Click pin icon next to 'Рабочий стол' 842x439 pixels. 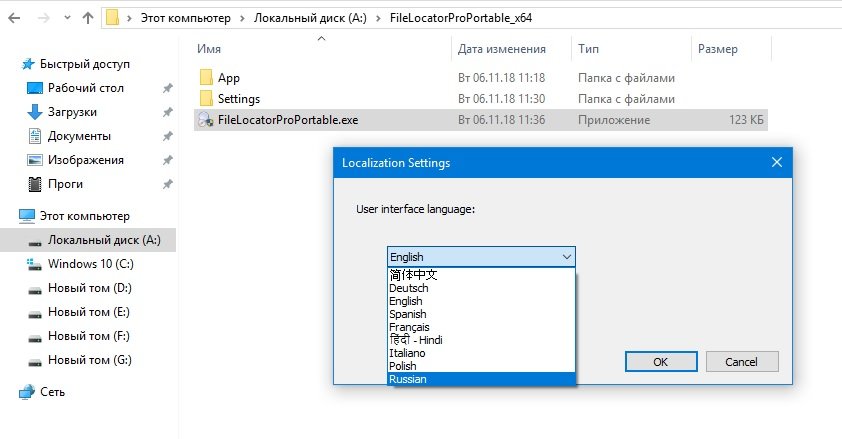(x=168, y=88)
